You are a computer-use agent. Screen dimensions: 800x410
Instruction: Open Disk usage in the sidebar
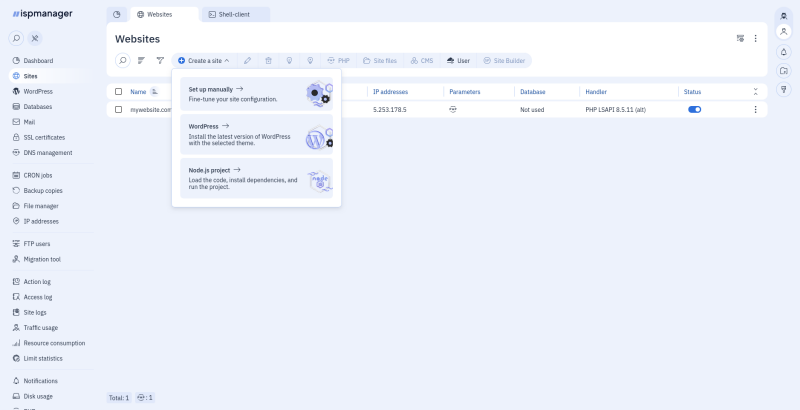coord(33,396)
